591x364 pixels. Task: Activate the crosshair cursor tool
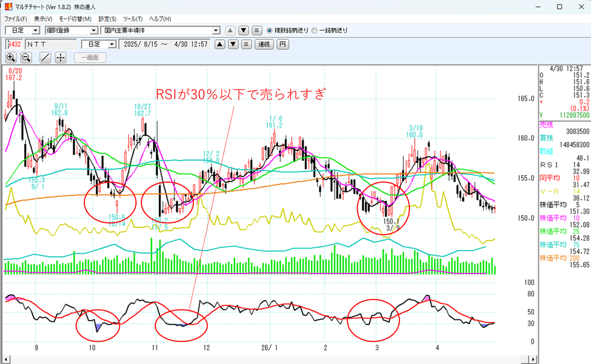(61, 57)
